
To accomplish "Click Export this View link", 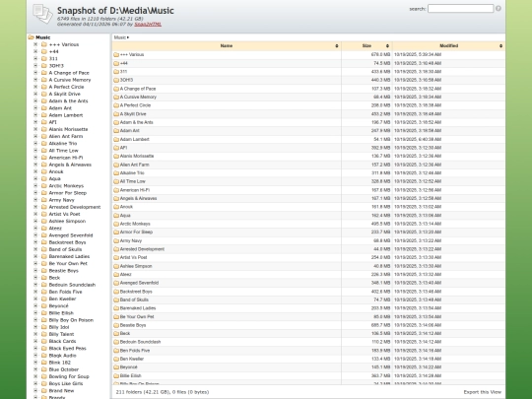I will pyautogui.click(x=482, y=392).
